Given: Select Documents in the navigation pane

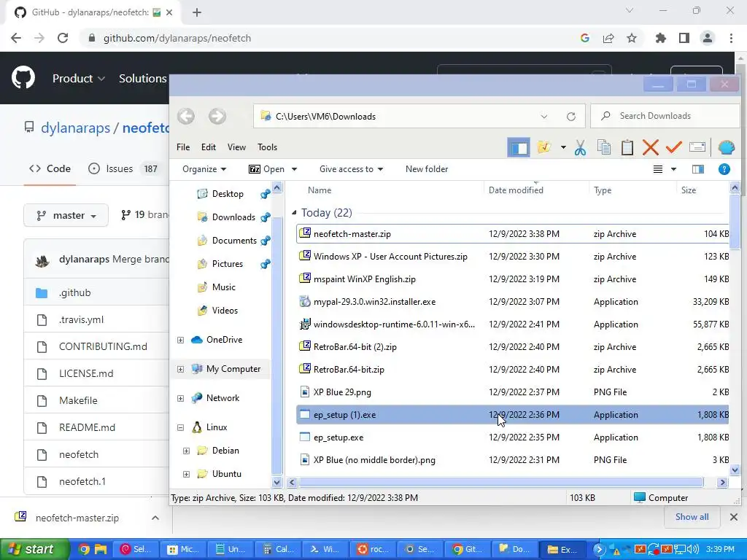Looking at the screenshot, I should pos(234,241).
